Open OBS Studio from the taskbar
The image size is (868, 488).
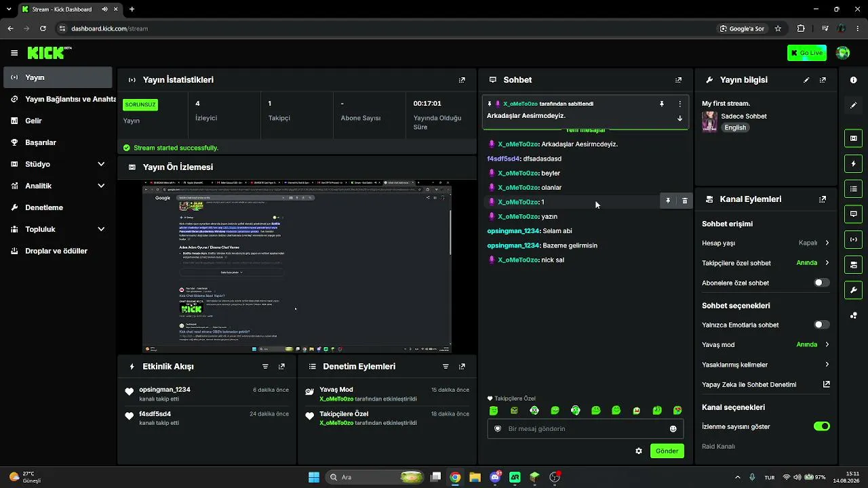(x=555, y=477)
